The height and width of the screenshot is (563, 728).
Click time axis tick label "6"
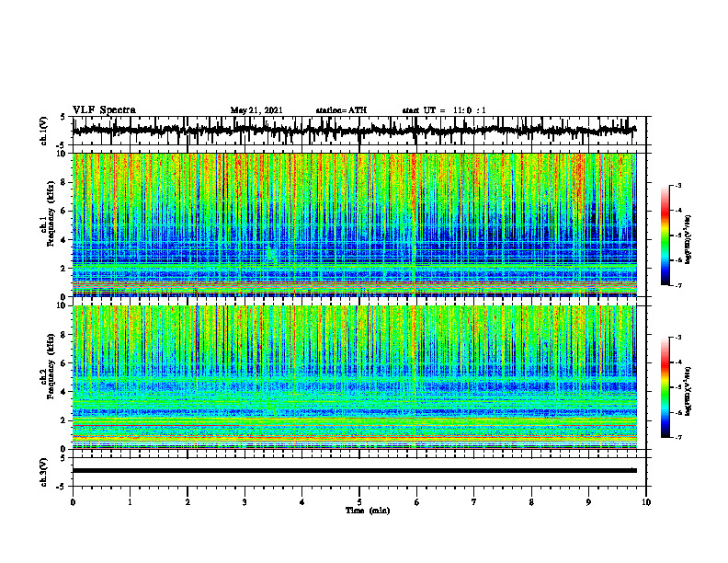417,502
